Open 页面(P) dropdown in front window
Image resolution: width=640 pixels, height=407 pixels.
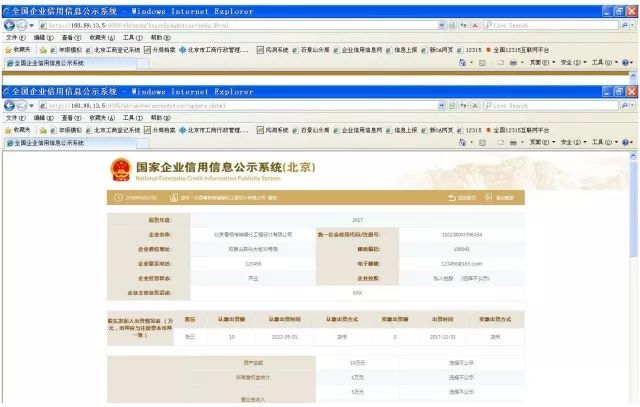(542, 142)
